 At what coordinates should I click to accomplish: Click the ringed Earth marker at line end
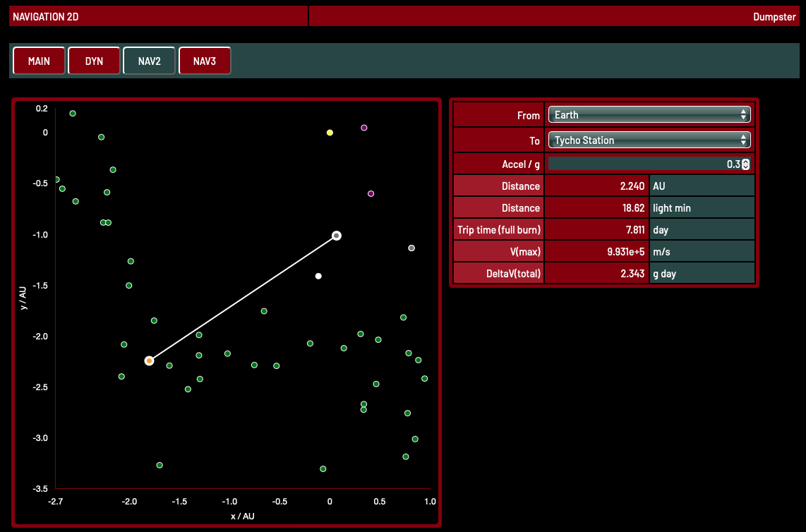click(337, 235)
